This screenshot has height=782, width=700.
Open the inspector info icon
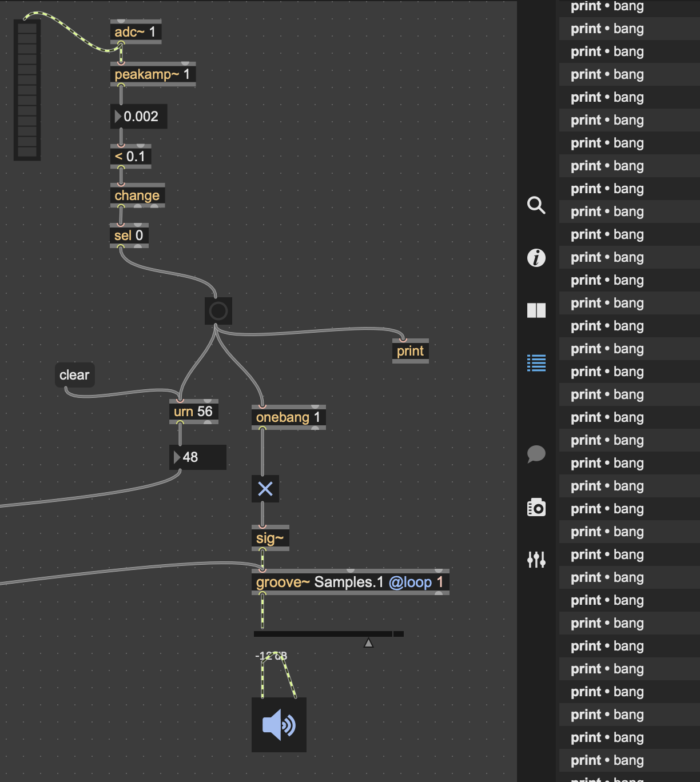[536, 258]
